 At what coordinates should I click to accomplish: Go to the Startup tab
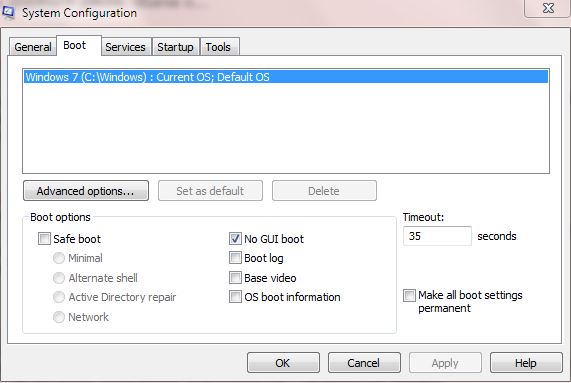[x=176, y=47]
